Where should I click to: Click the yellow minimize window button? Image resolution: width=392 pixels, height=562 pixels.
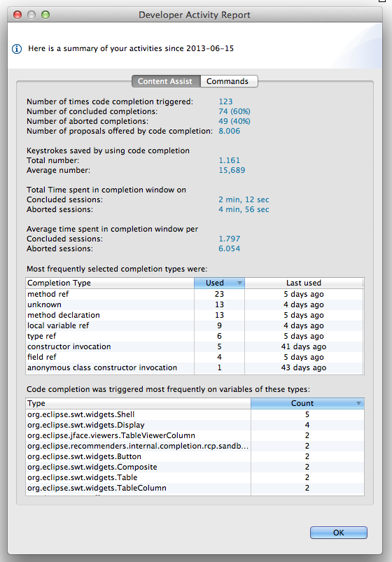(x=31, y=15)
